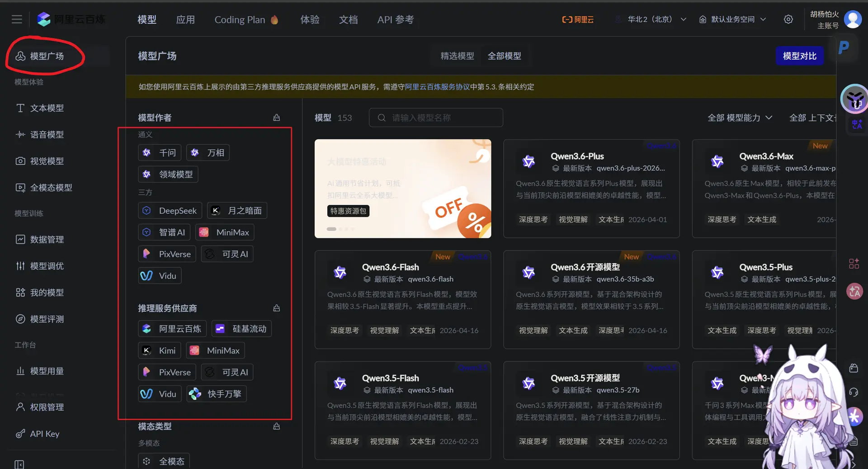The height and width of the screenshot is (469, 868).
Task: Filter by 千问 author
Action: tap(160, 153)
